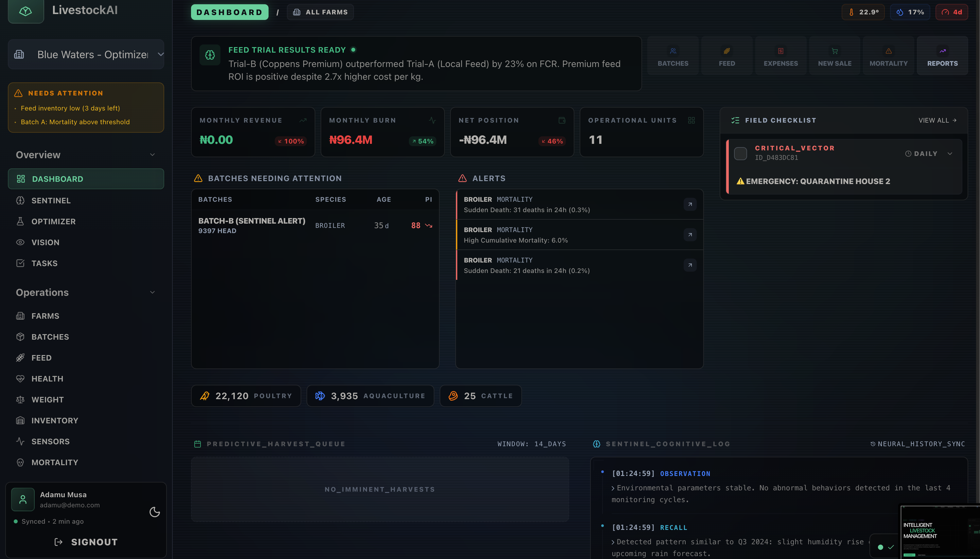
Task: Open the Batches quick action icon
Action: click(x=673, y=51)
